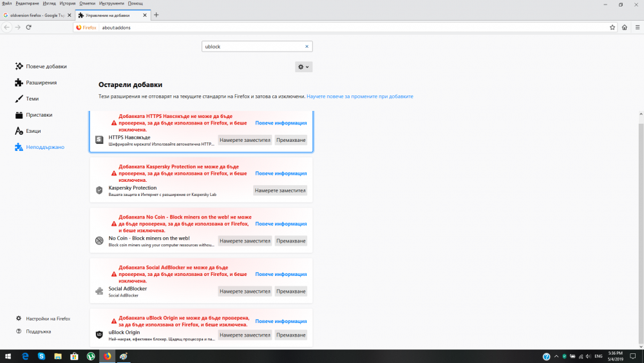Click the home button icon
Image resolution: width=644 pixels, height=363 pixels.
(624, 27)
